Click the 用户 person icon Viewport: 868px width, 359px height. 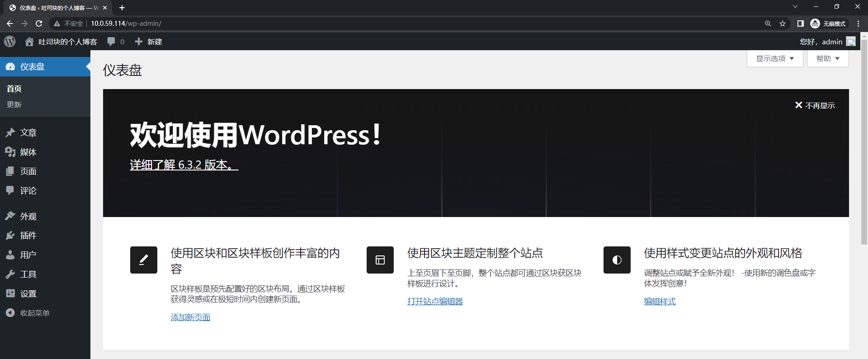10,255
